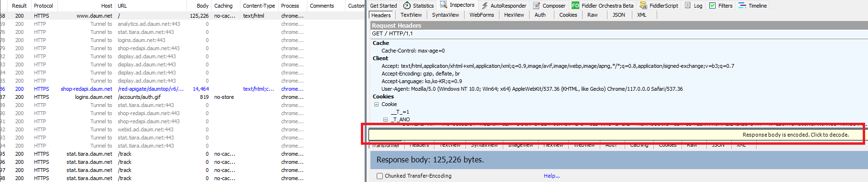The width and height of the screenshot is (868, 182).
Task: Open the Filters tab
Action: pyautogui.click(x=721, y=6)
